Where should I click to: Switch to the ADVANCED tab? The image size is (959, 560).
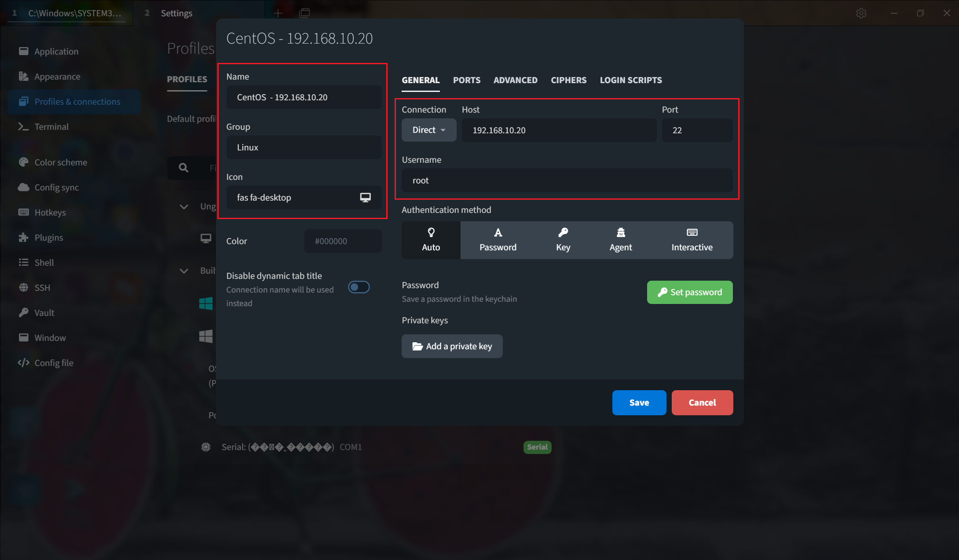pos(515,79)
